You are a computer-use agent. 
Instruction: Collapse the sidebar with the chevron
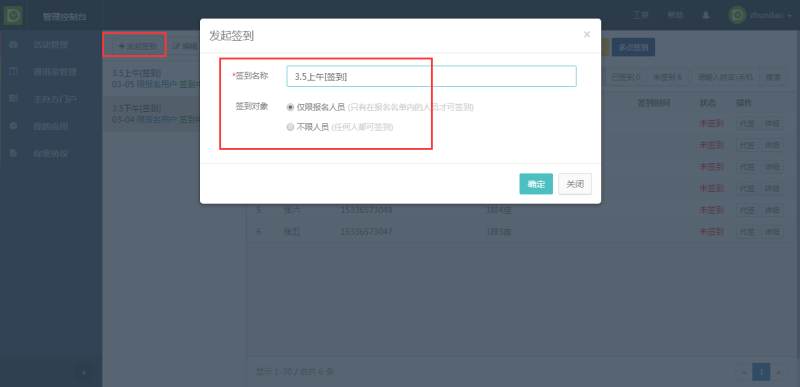pyautogui.click(x=84, y=373)
